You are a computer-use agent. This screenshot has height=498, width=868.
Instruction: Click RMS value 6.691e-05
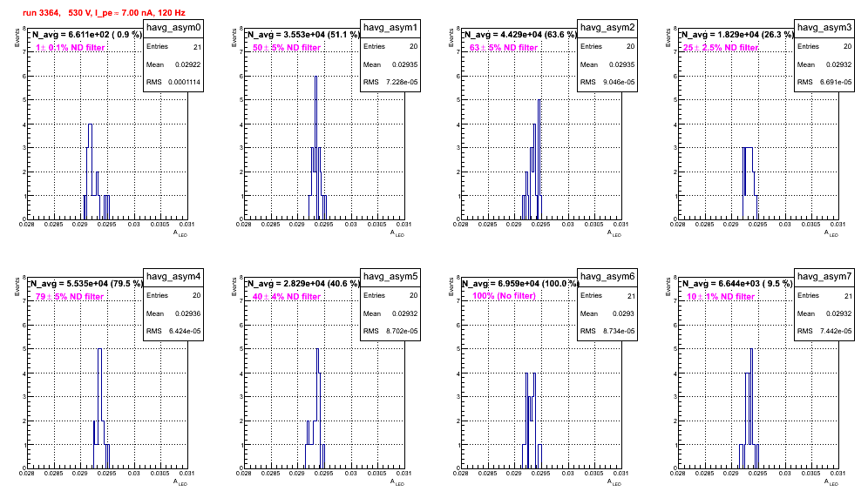pyautogui.click(x=836, y=83)
